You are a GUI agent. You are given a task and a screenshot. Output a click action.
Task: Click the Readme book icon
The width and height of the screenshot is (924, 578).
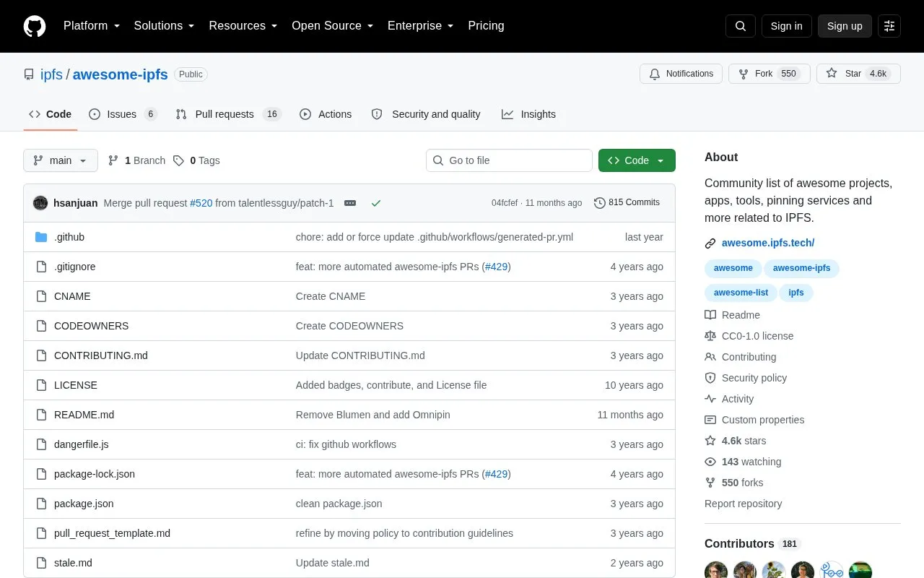(x=710, y=315)
